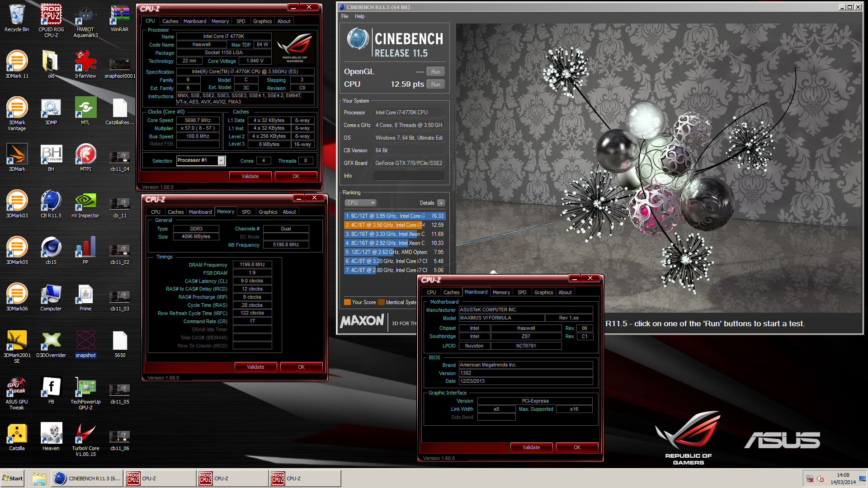Image resolution: width=868 pixels, height=488 pixels.
Task: Click Validate in CPU-Z mainboard window
Action: tap(531, 447)
